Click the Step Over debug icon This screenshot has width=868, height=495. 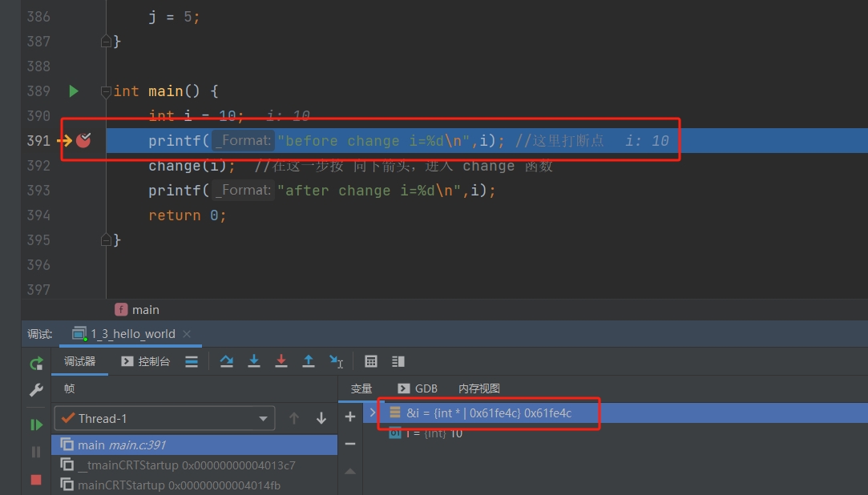[x=227, y=361]
